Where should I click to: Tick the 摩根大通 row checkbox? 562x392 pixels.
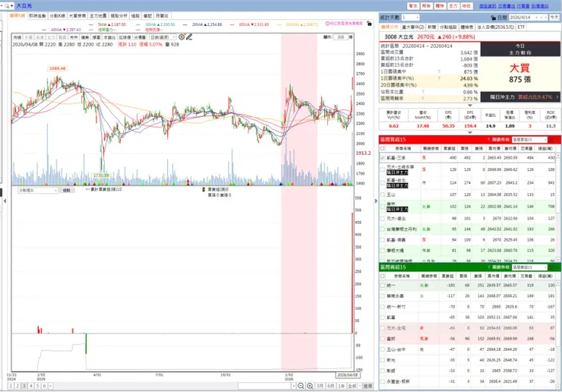pyautogui.click(x=383, y=251)
